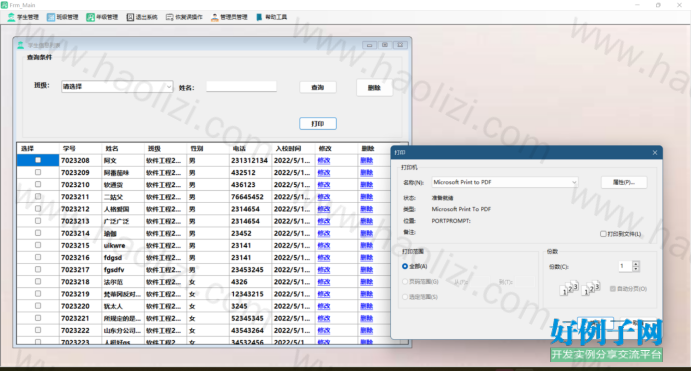692x372 pixels.
Task: Open the 帮助工具 menu
Action: [271, 17]
